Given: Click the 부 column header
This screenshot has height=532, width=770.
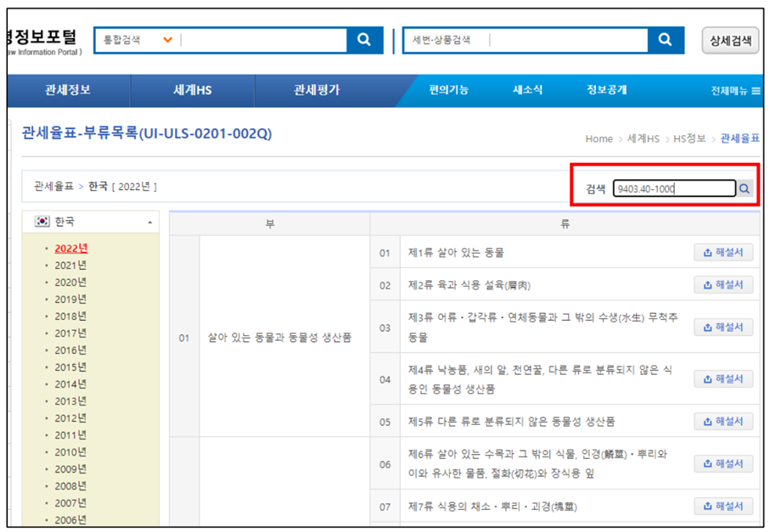Looking at the screenshot, I should point(270,224).
